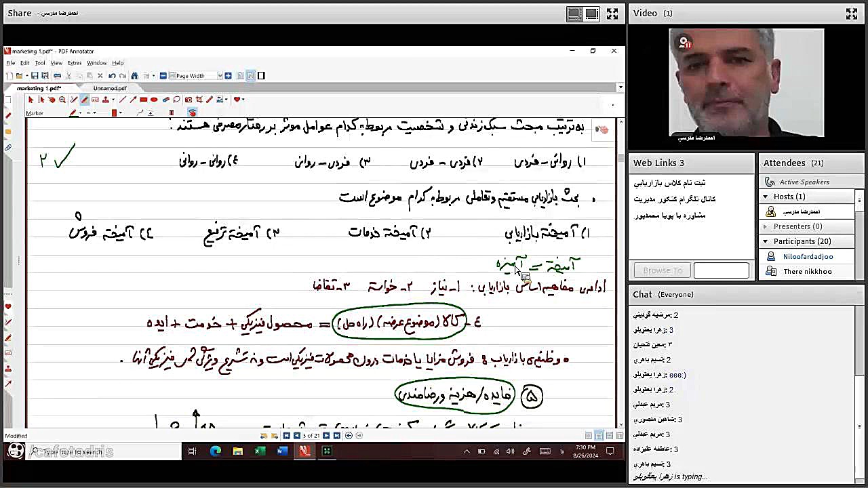Open the third web link in Web Links
This screenshot has height=488, width=868.
(669, 216)
